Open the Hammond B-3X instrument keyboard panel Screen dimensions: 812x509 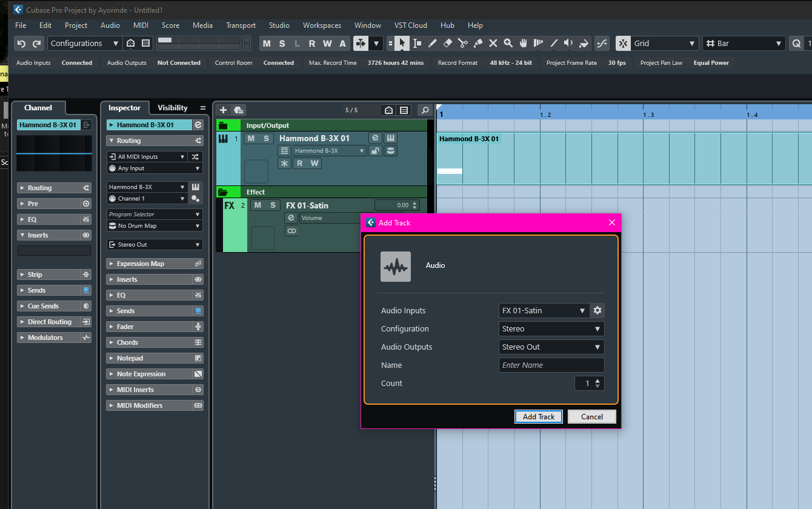coord(391,138)
